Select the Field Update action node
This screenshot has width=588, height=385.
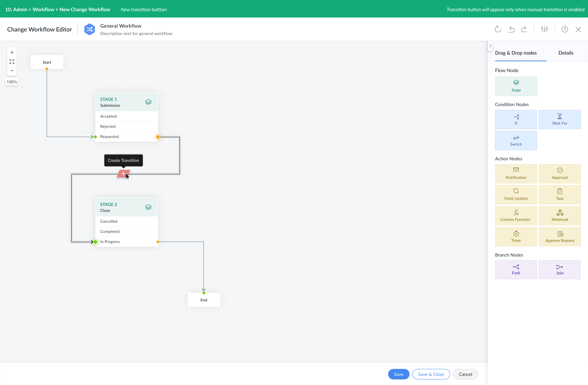(516, 195)
